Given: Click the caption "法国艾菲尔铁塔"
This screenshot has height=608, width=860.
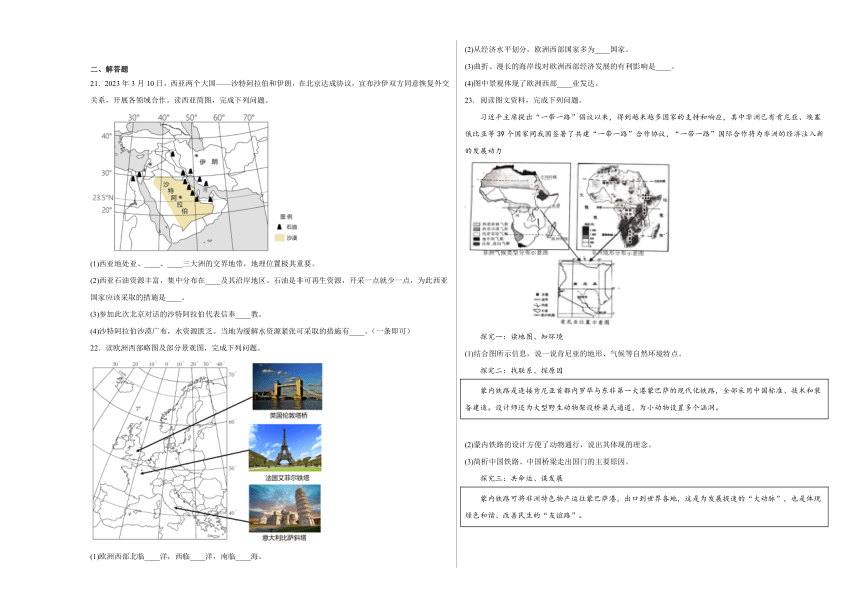Looking at the screenshot, I should (287, 478).
